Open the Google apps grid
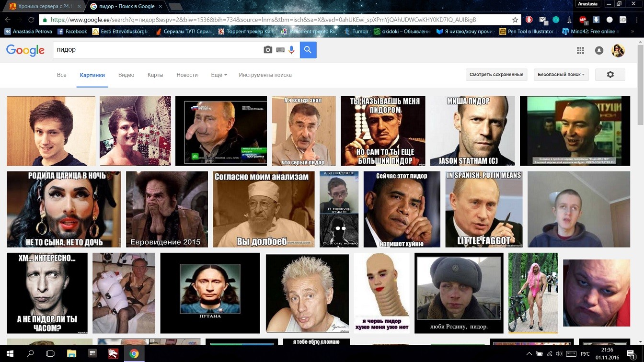 [x=580, y=50]
